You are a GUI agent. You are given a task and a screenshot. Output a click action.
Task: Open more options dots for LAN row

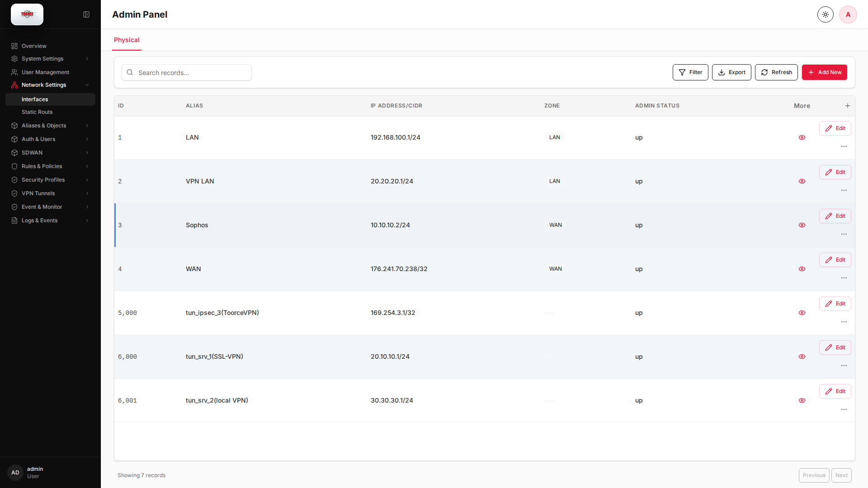point(844,146)
